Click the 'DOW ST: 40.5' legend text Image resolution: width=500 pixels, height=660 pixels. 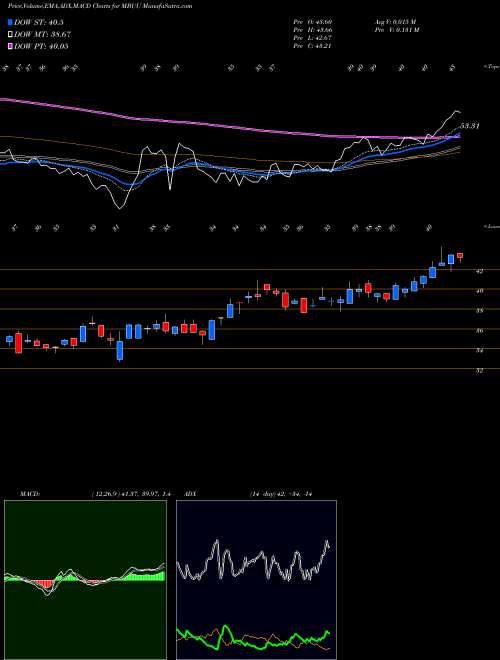click(39, 22)
